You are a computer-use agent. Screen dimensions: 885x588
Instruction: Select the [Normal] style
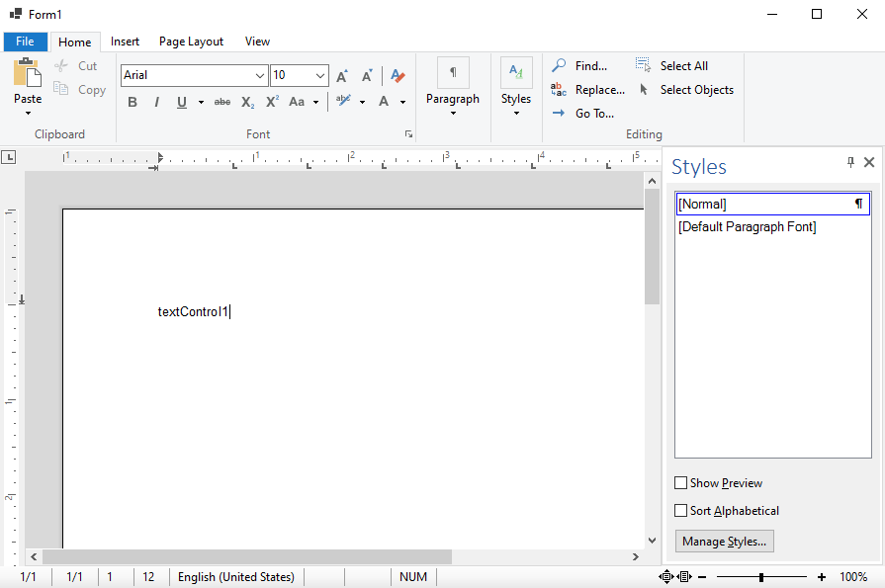tap(772, 204)
